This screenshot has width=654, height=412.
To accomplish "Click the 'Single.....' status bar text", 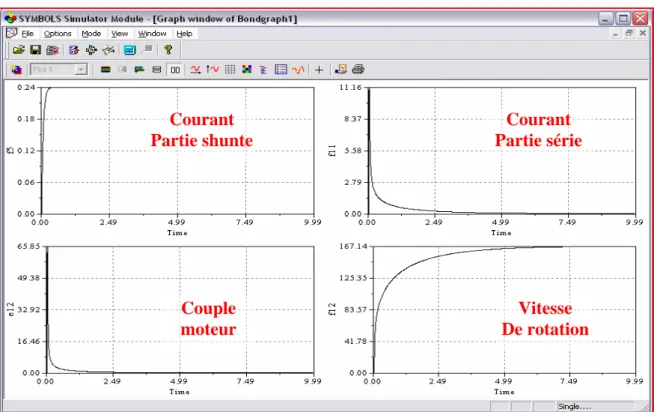I will [574, 407].
